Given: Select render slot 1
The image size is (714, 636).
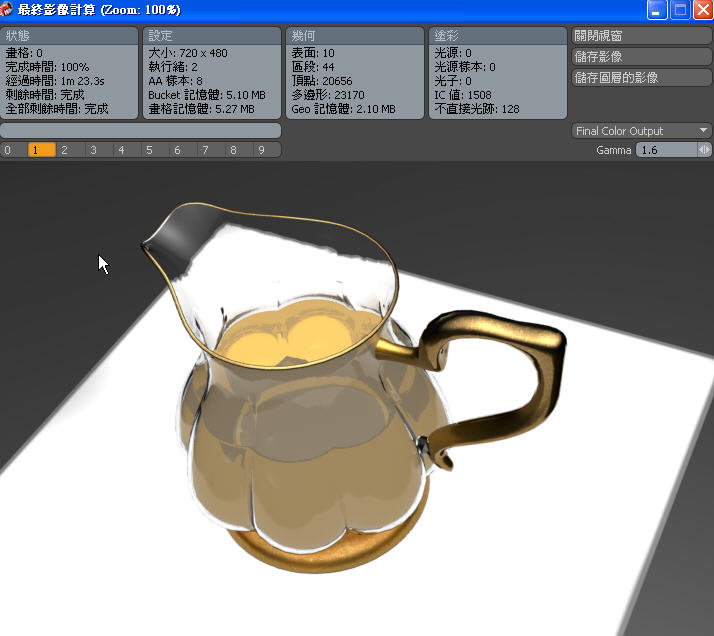Looking at the screenshot, I should click(x=41, y=150).
